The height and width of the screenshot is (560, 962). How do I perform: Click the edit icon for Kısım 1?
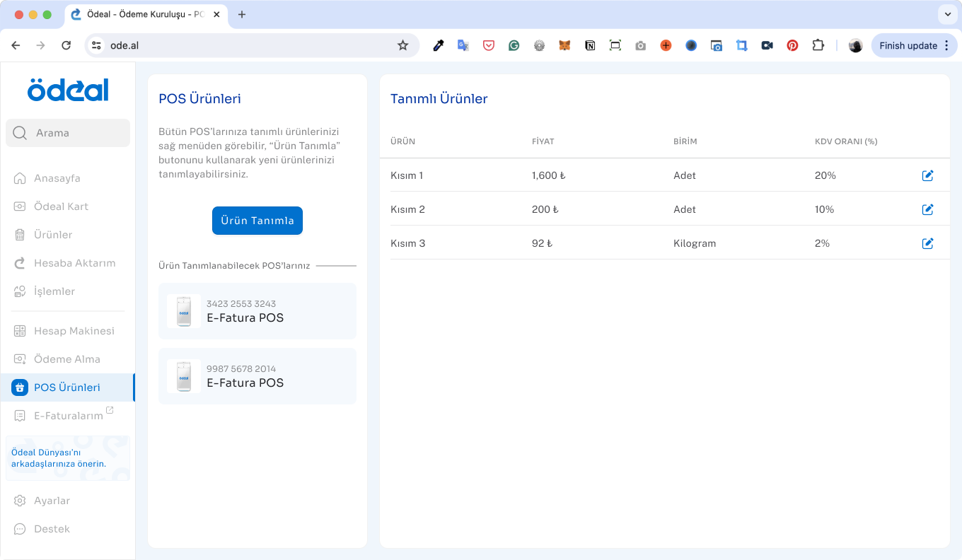click(x=927, y=175)
